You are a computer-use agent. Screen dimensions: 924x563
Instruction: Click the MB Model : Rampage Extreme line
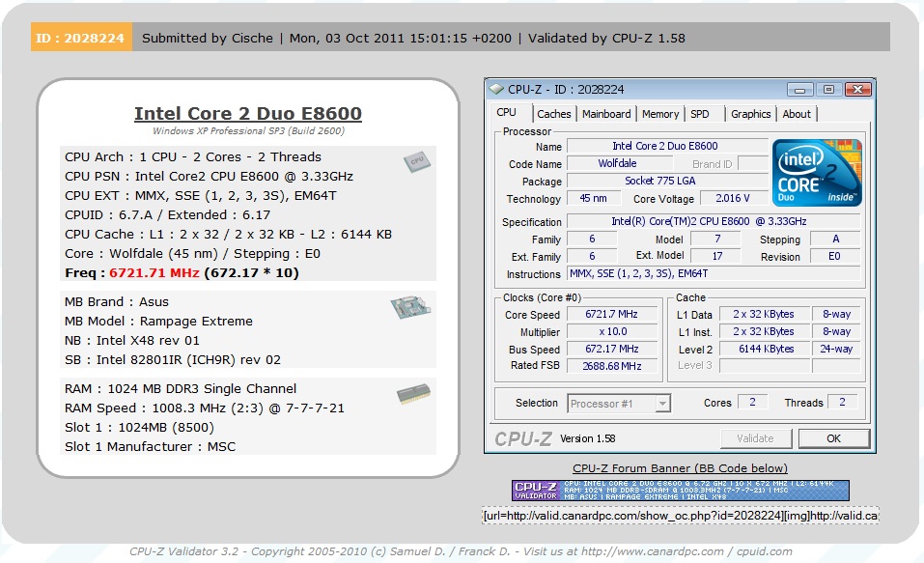click(x=158, y=322)
